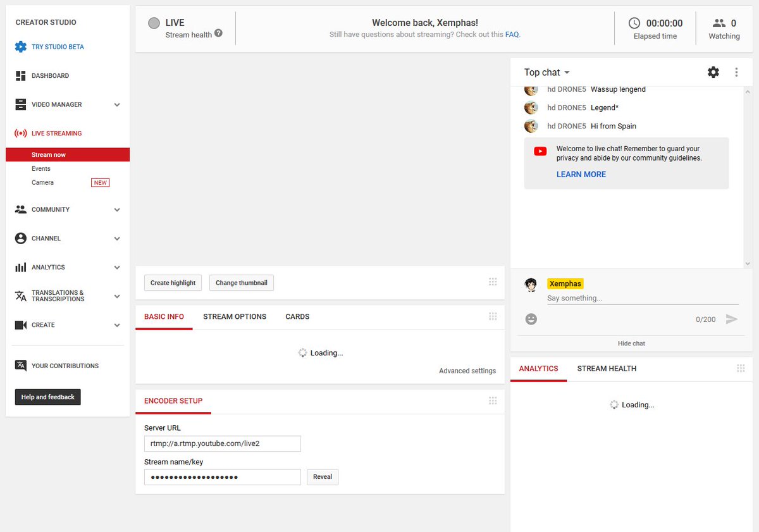
Task: Click drag handle on Analytics panel
Action: click(x=741, y=368)
